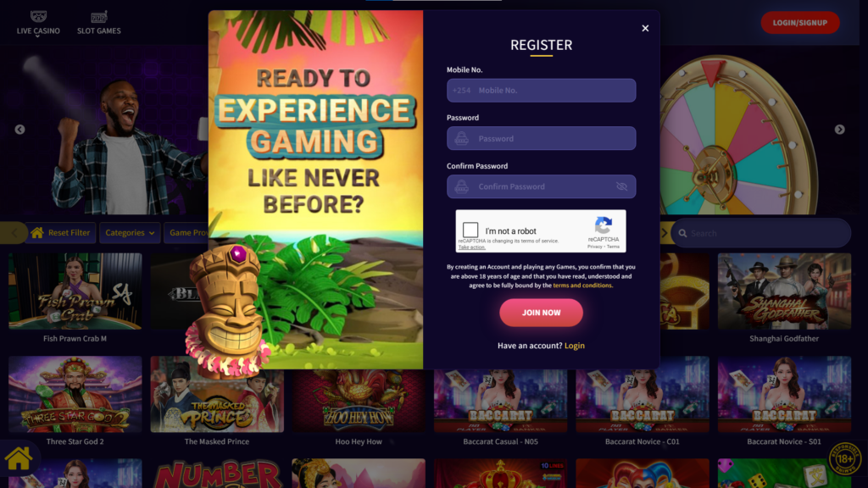Open Slot Games from top navigation

(98, 23)
